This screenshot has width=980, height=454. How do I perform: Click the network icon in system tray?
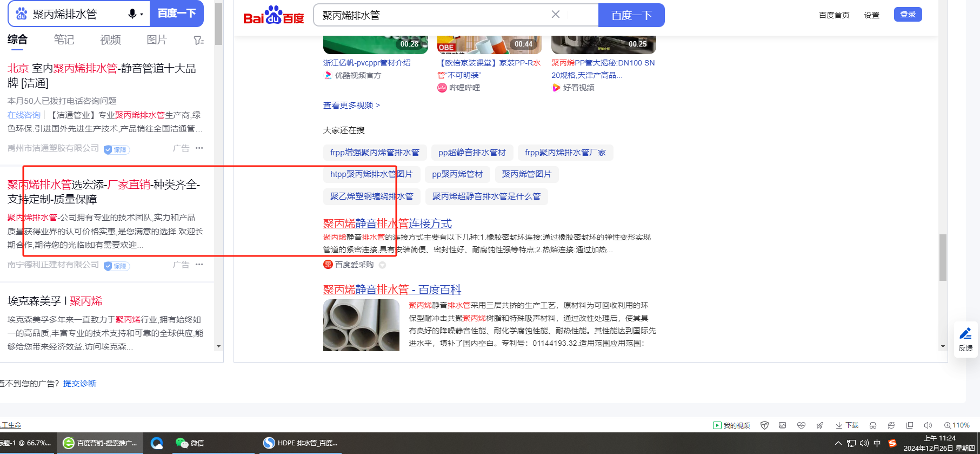[851, 443]
